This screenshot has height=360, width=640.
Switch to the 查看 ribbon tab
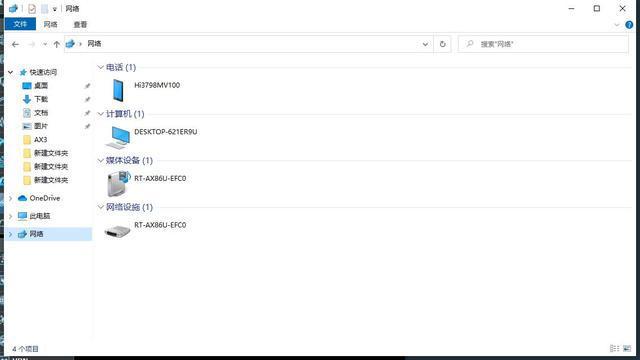click(x=80, y=24)
